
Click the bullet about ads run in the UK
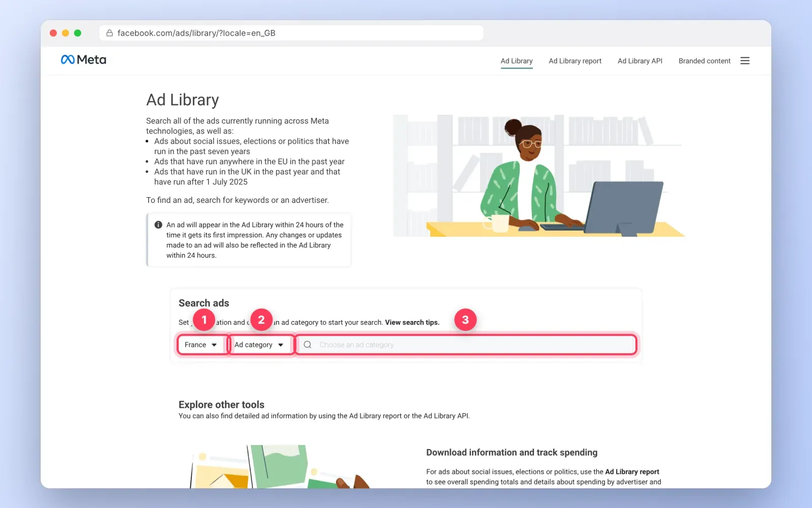pyautogui.click(x=247, y=177)
